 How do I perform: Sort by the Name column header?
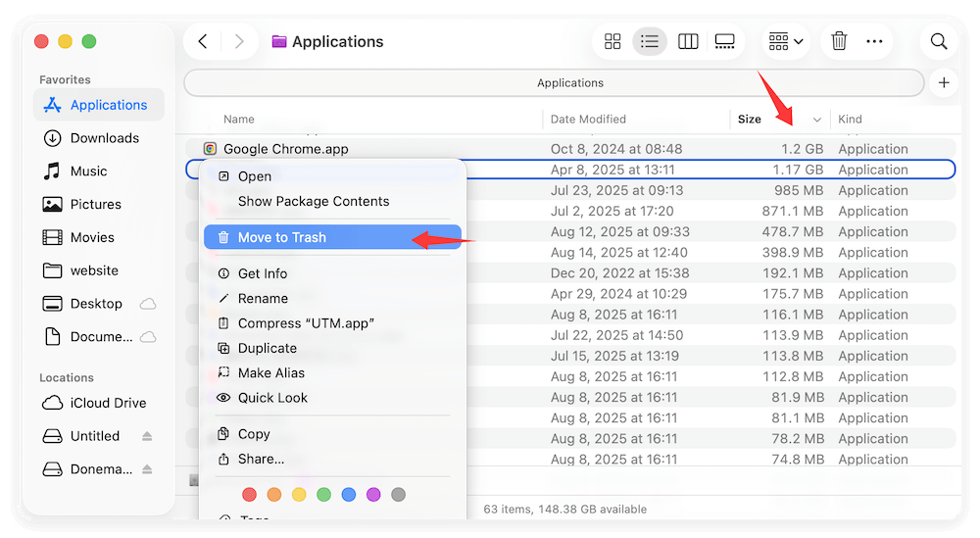[239, 119]
